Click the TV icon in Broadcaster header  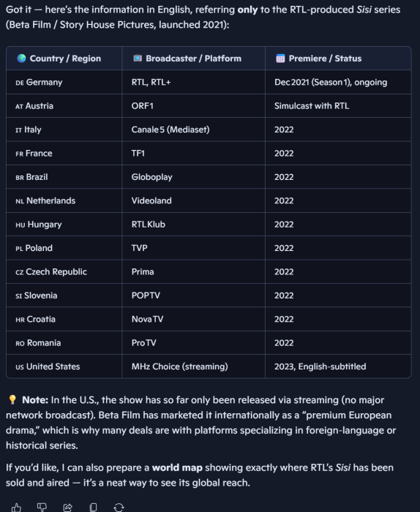click(x=138, y=58)
